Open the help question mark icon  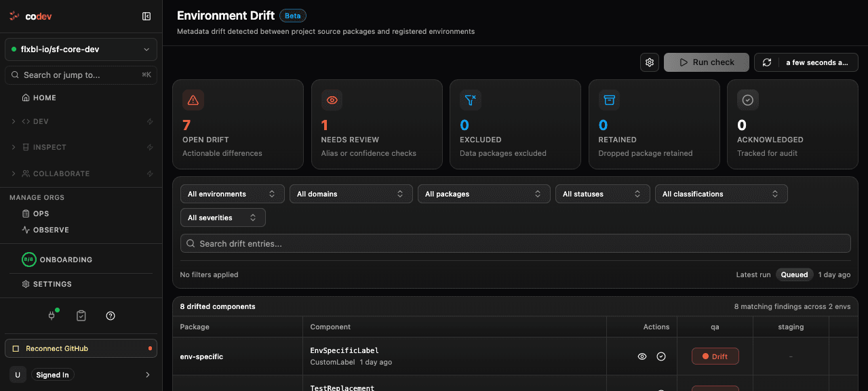tap(111, 316)
